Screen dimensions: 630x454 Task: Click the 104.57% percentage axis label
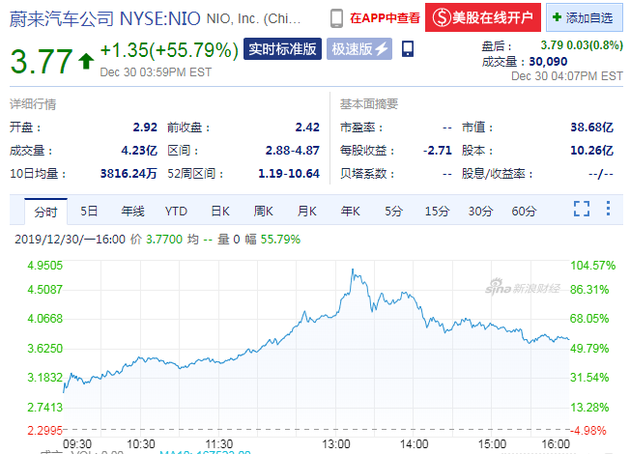593,266
